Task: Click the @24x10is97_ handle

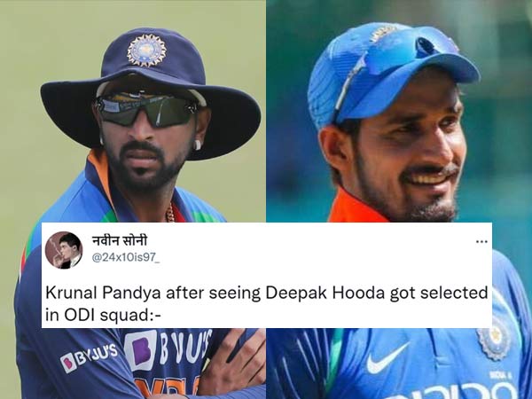Action: click(x=126, y=258)
